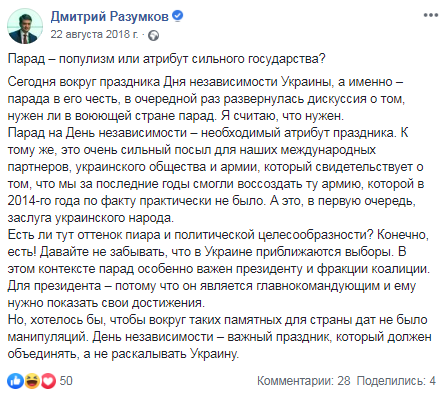
Task: Click the line beginning 'Сегодня вокруг праздника'
Action: pyautogui.click(x=205, y=82)
